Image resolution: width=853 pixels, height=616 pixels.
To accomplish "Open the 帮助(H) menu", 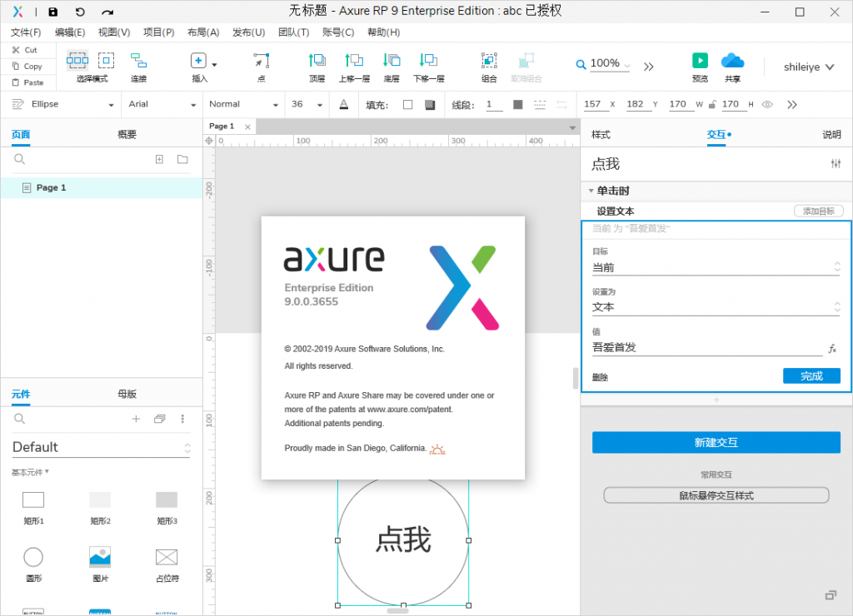I will [x=383, y=32].
